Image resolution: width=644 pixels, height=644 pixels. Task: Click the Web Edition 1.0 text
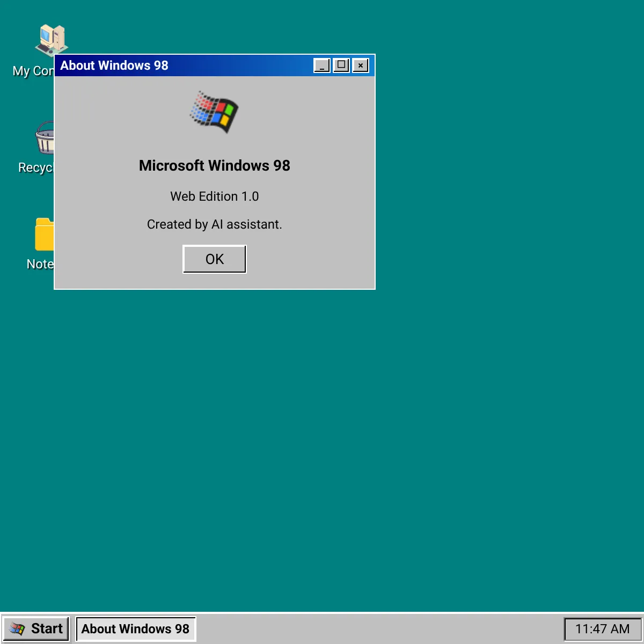coord(214,196)
